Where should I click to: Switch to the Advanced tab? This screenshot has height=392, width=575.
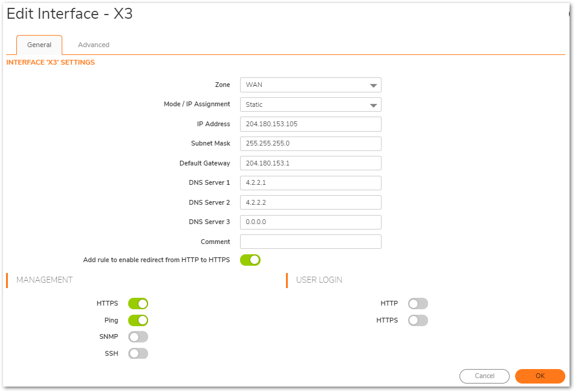click(94, 45)
